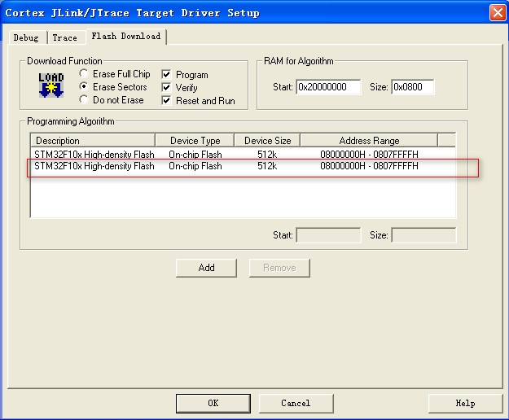Click the RAM Start address field
The width and height of the screenshot is (509, 420).
click(327, 87)
